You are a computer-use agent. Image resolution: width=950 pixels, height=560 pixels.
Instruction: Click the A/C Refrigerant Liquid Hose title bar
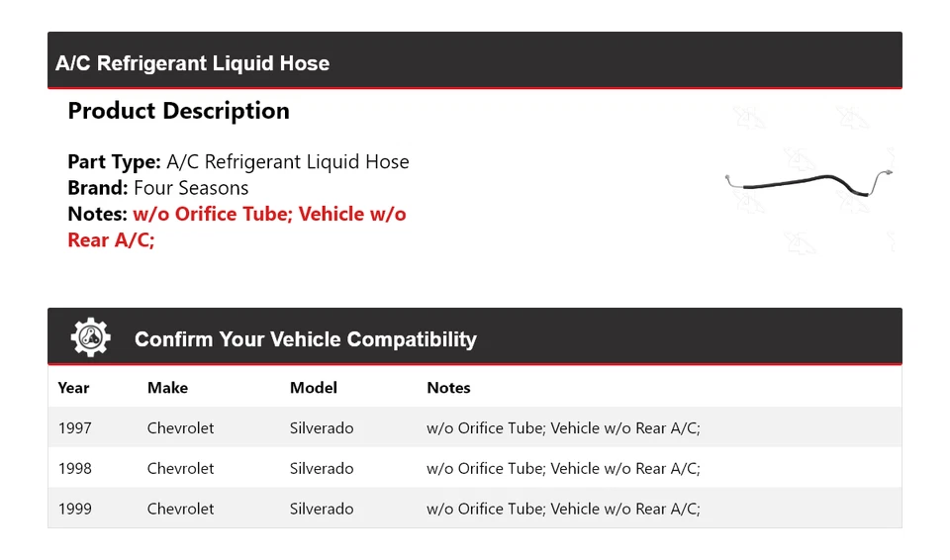point(192,63)
